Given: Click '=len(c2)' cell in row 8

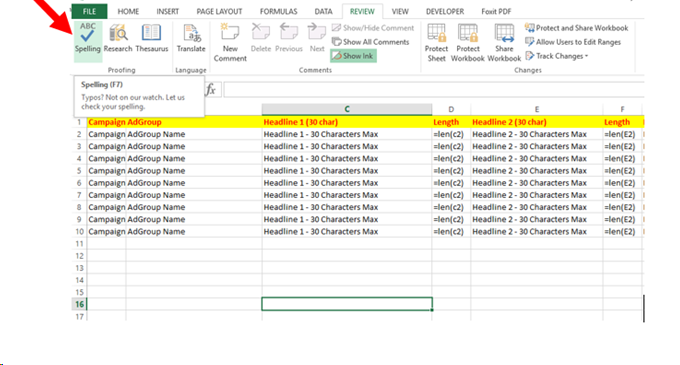Looking at the screenshot, I should [451, 207].
